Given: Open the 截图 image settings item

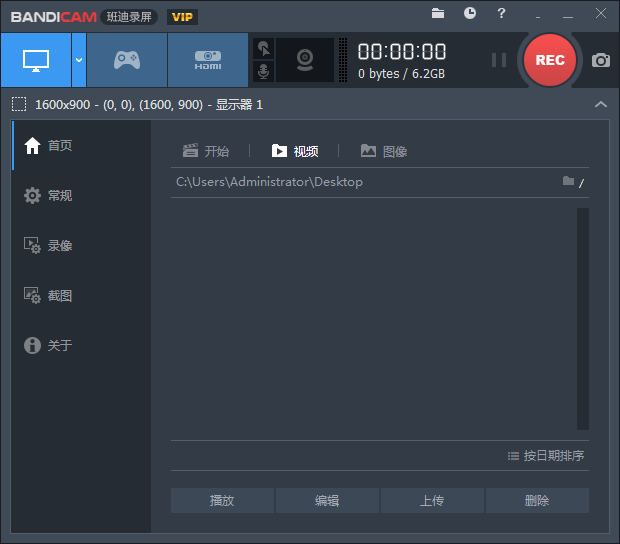Looking at the screenshot, I should pyautogui.click(x=81, y=295).
